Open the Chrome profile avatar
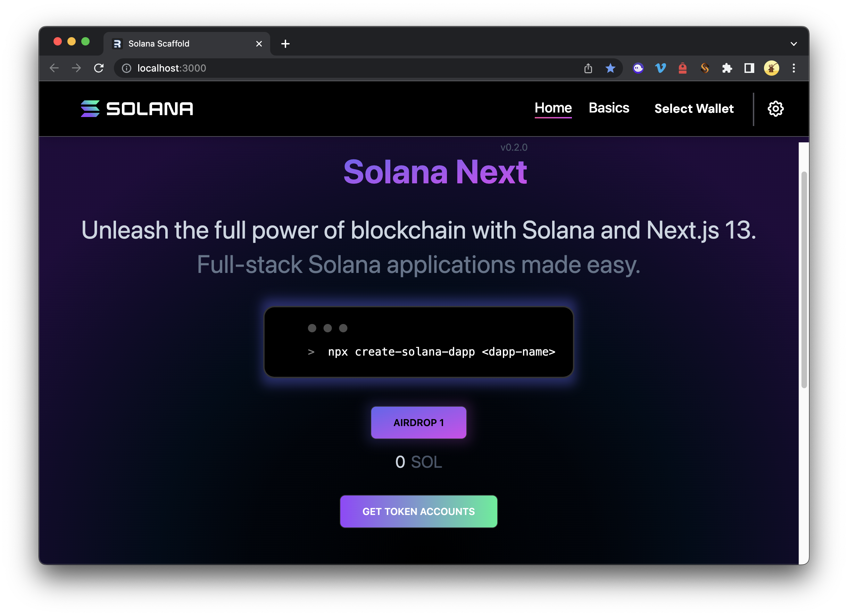Image resolution: width=848 pixels, height=616 pixels. coord(771,68)
